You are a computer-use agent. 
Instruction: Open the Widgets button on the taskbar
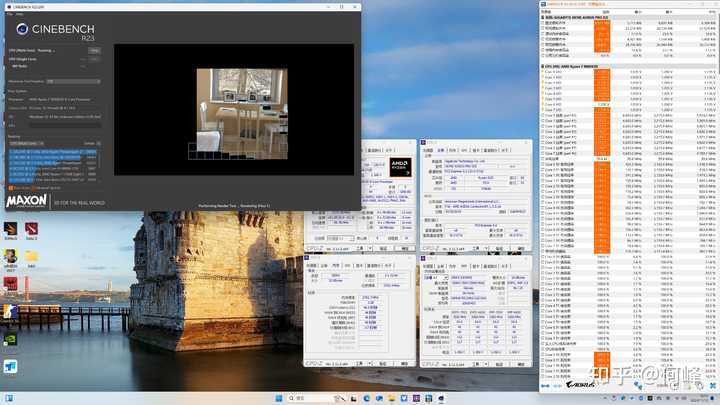pos(9,398)
